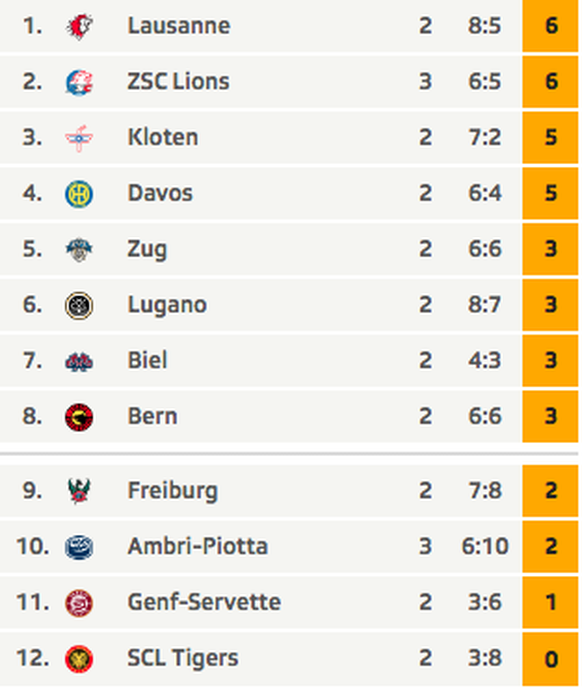Select the Ambri-Piotta team name

[x=198, y=546]
